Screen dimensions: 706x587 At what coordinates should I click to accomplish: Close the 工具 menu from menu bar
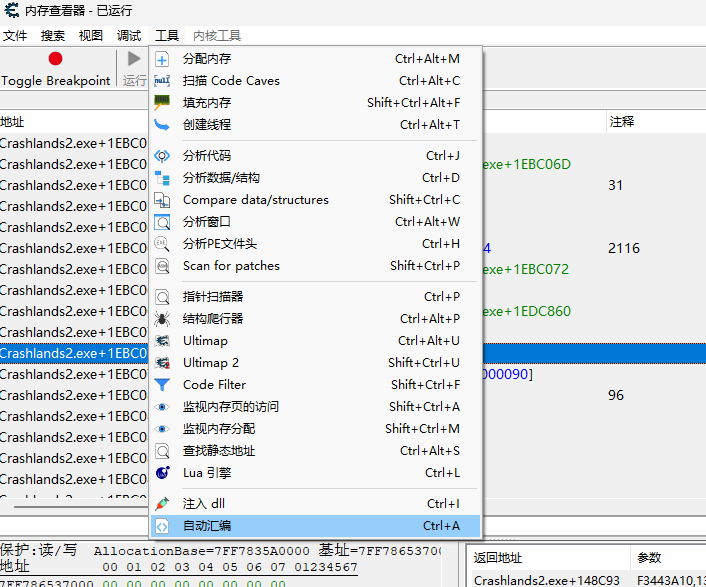click(x=167, y=36)
